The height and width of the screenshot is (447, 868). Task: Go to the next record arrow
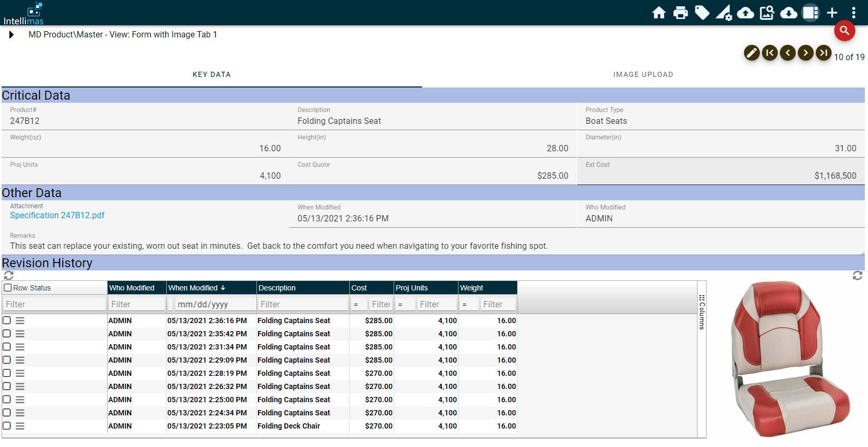(805, 53)
